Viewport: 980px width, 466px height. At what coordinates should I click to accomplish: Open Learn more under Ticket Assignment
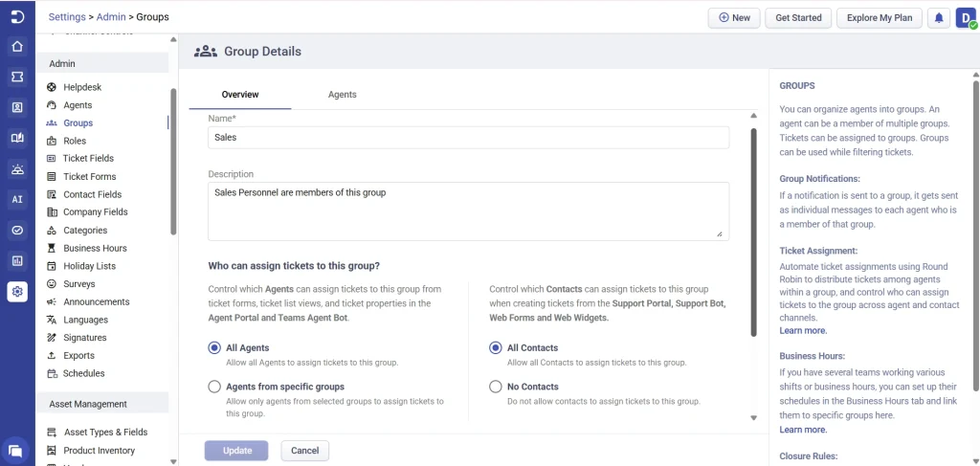point(803,330)
